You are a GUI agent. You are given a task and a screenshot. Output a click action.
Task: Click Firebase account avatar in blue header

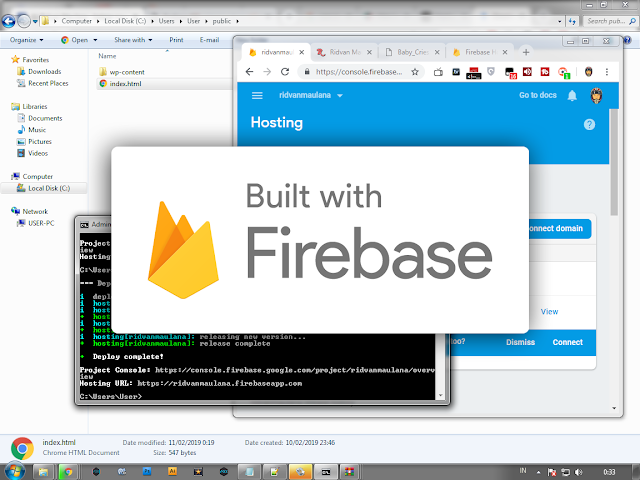[596, 96]
